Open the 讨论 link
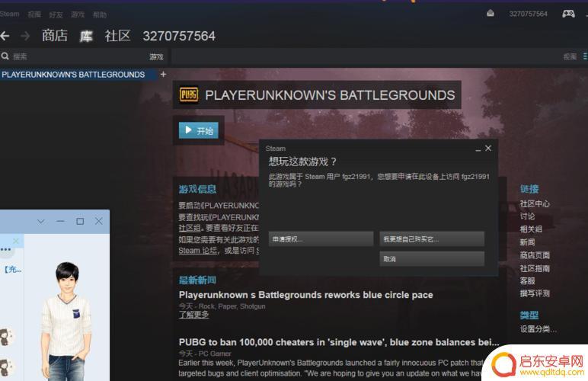Image resolution: width=588 pixels, height=381 pixels. coord(527,216)
